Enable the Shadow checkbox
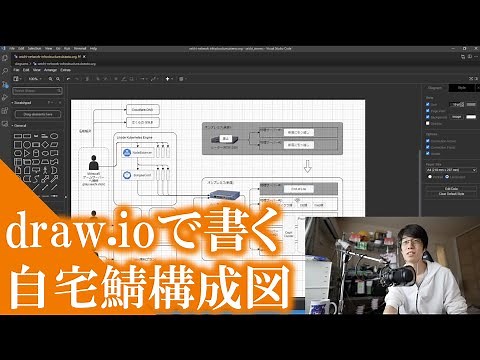Image resolution: width=480 pixels, height=360 pixels. [x=428, y=123]
